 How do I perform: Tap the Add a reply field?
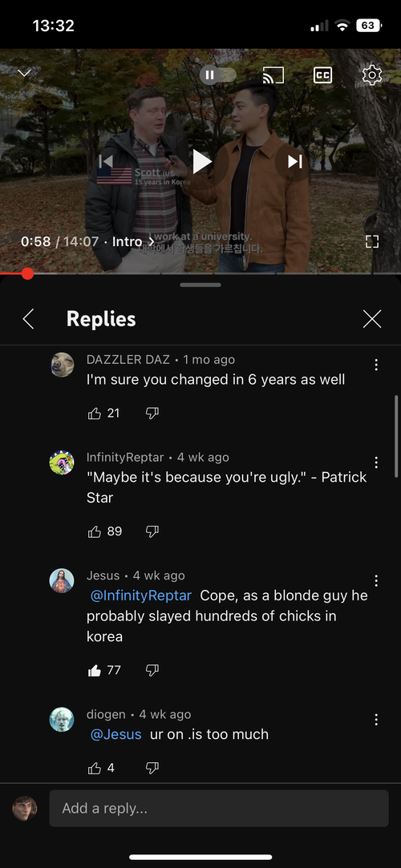pos(219,808)
